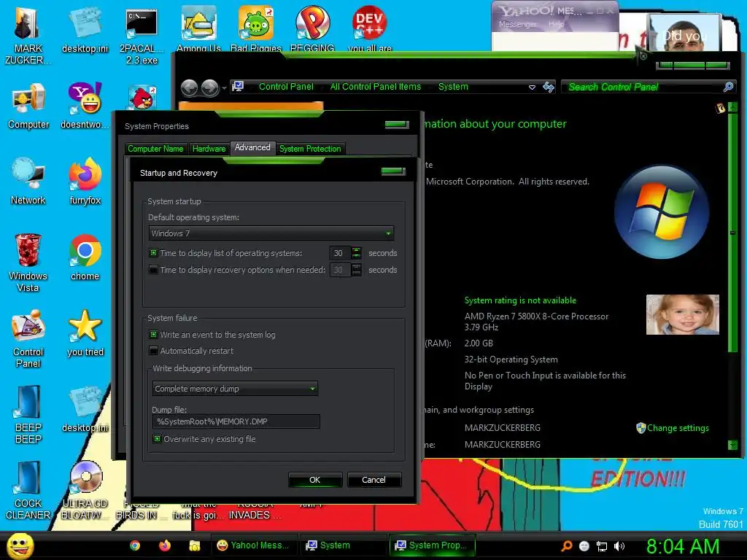Screen dimensions: 747x560
Task: Select the Angry Birds red bird desktop icon
Action: click(x=142, y=98)
